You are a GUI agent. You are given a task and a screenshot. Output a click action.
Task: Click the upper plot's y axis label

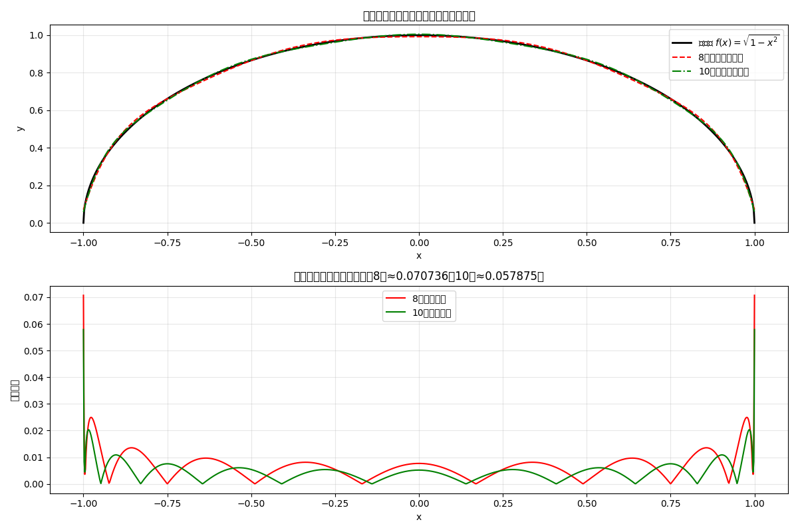(x=19, y=128)
